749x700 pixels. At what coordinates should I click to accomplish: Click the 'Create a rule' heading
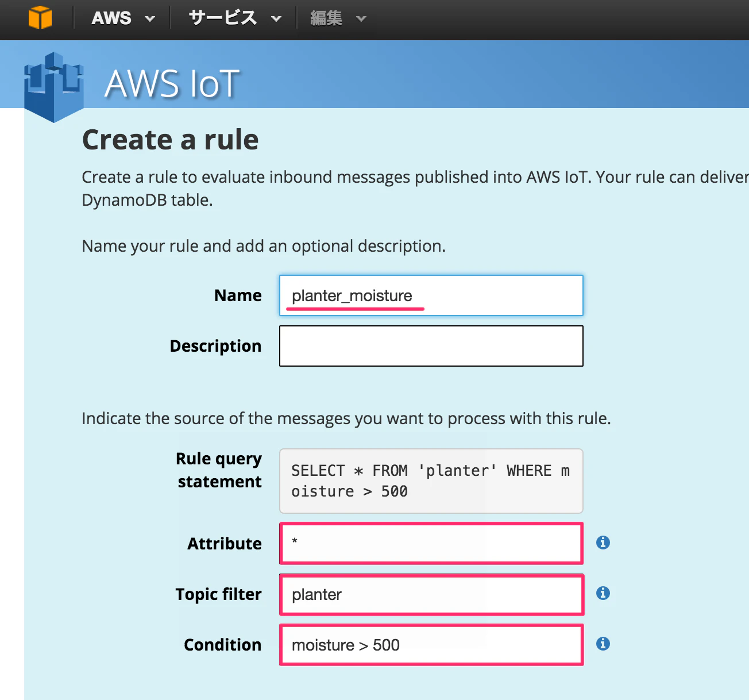(x=171, y=140)
